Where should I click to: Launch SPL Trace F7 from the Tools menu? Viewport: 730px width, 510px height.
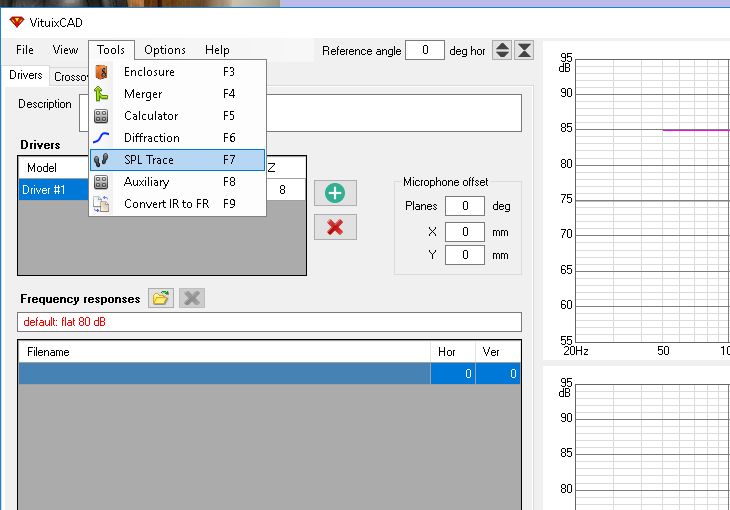(x=177, y=160)
